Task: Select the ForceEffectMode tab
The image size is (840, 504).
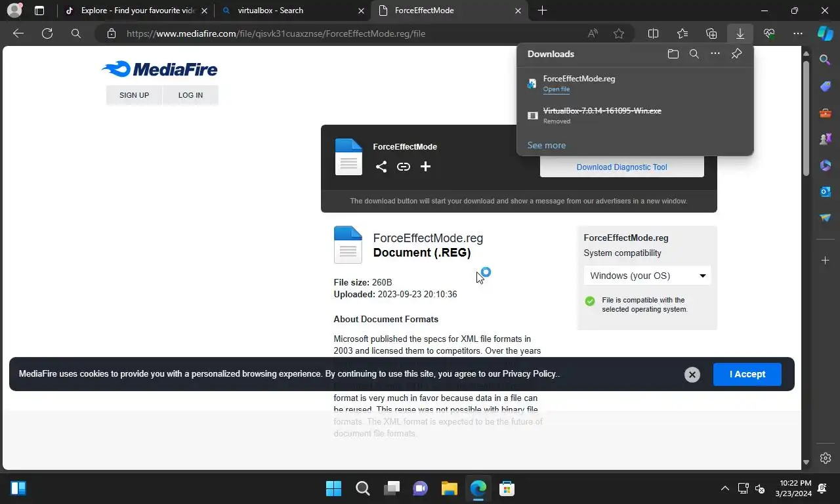Action: 450,10
